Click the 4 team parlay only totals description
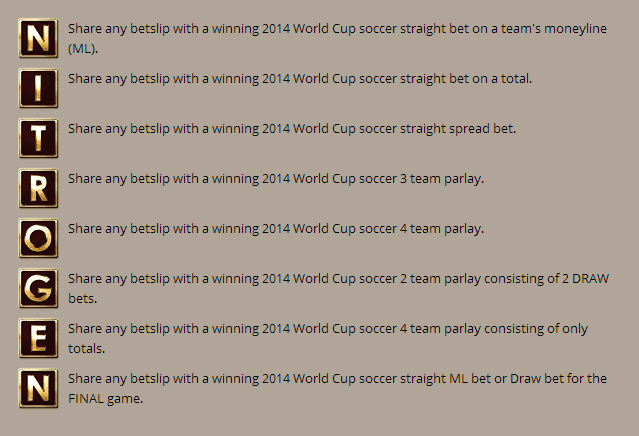 tap(328, 339)
